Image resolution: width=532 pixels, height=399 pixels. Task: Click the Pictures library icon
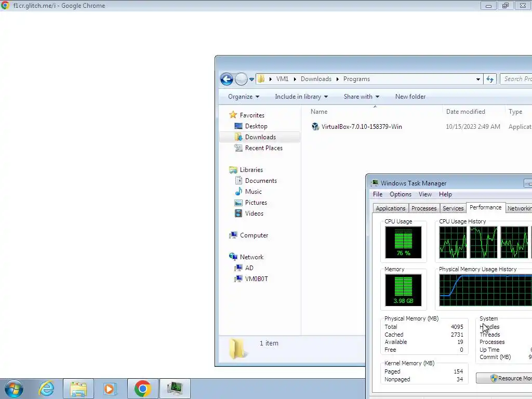[238, 203]
